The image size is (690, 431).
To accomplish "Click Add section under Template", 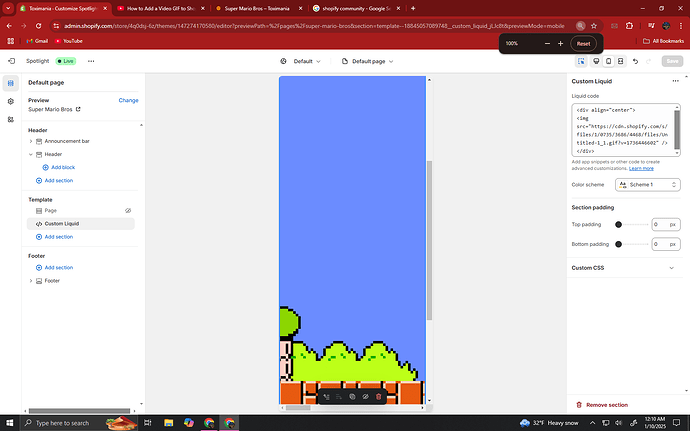I will pos(54,237).
